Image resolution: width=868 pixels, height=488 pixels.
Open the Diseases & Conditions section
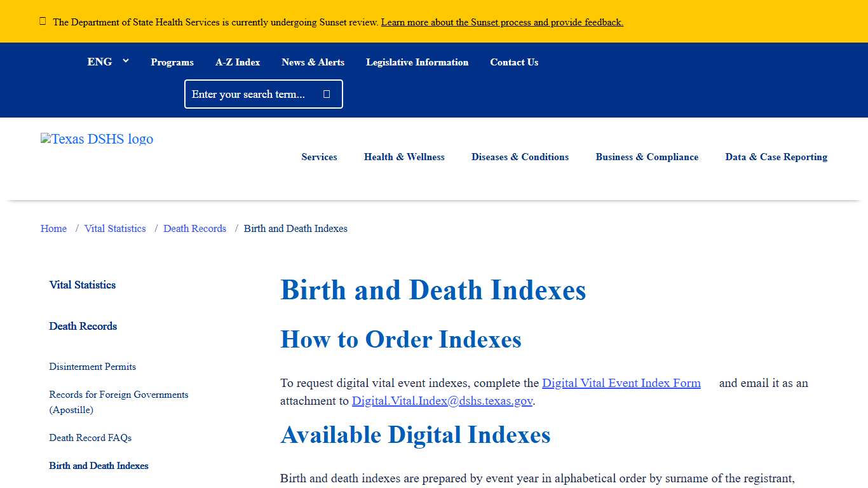[520, 157]
